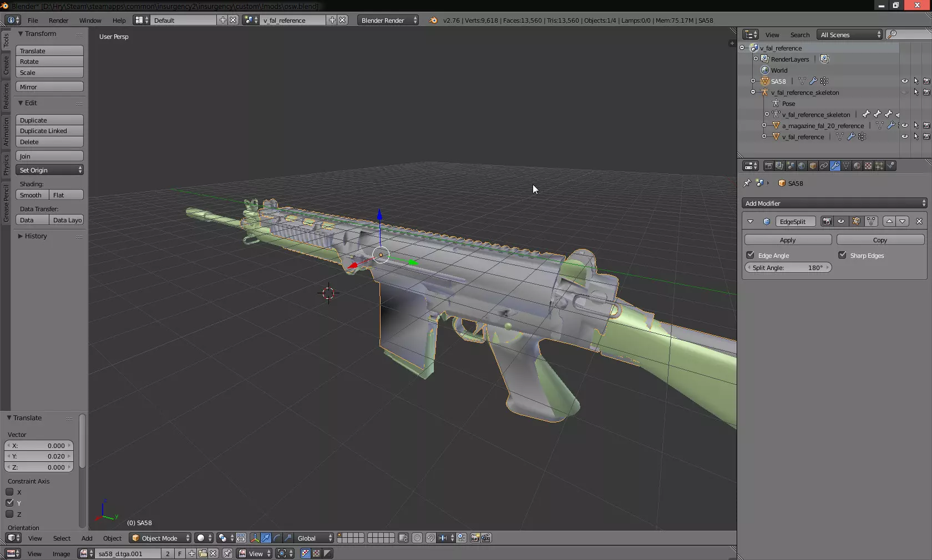Open the Texture properties checkerboard icon
The width and height of the screenshot is (932, 560).
tap(868, 166)
